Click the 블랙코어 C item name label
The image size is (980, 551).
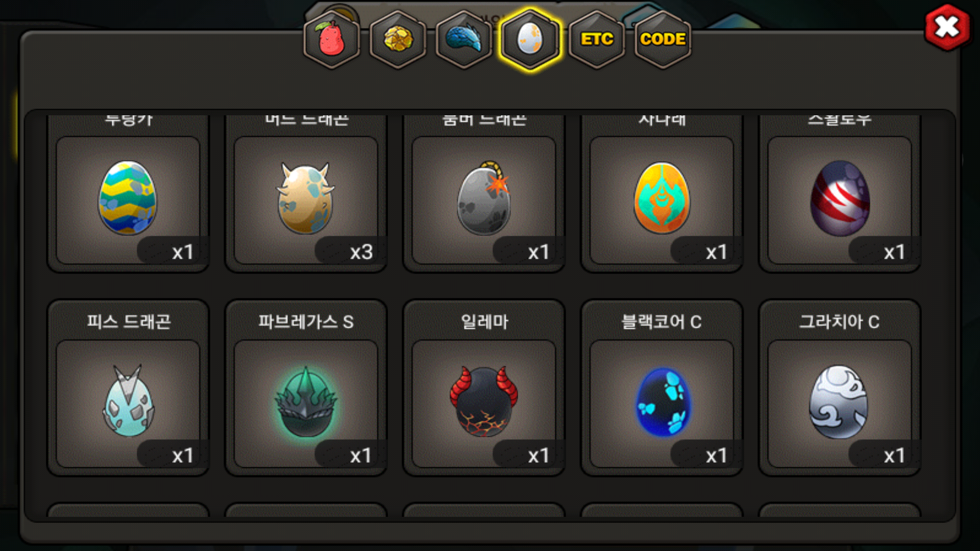pos(661,322)
